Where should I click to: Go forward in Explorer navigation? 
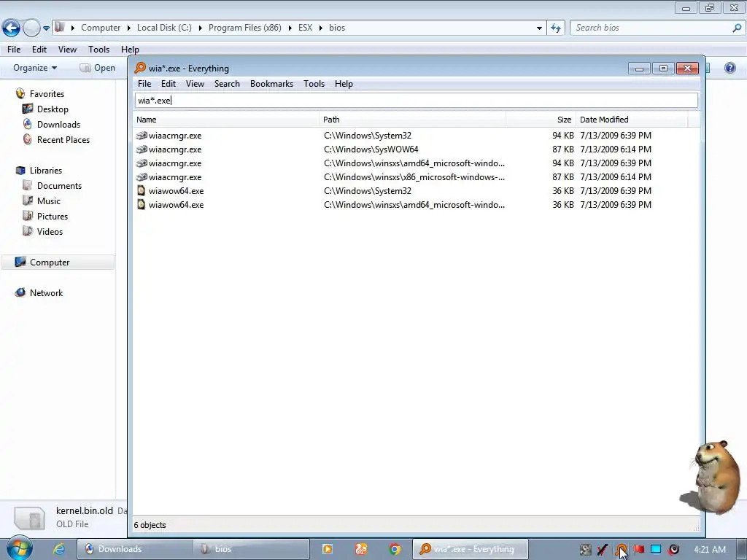pos(31,28)
